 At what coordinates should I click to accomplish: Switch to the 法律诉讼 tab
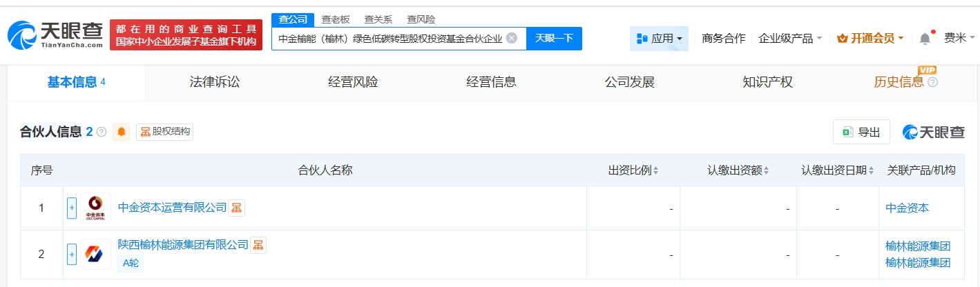tap(215, 82)
